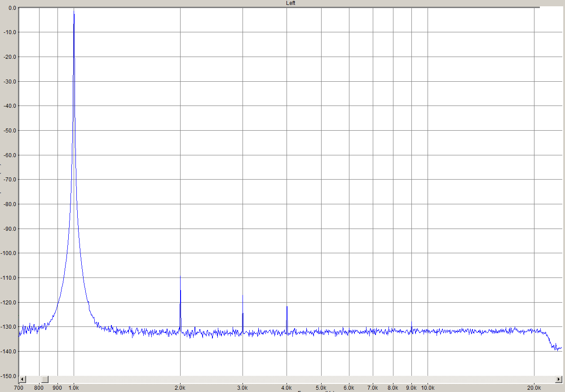Click the "-100.0" level axis label
The width and height of the screenshot is (565, 392).
[x=9, y=253]
